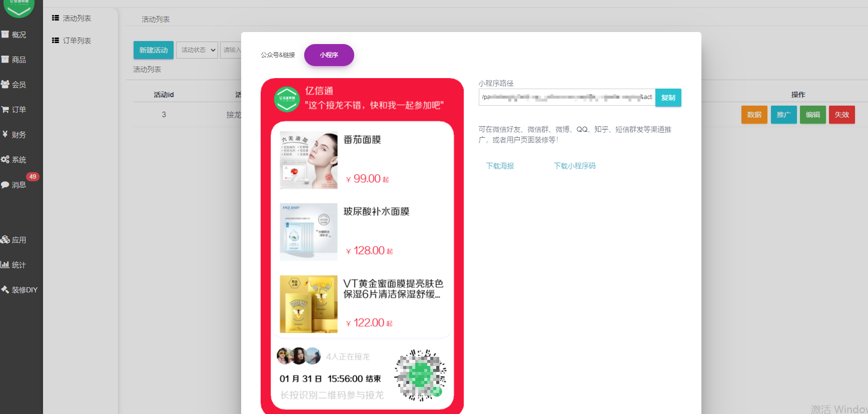Click the 玻尿酸补水面膜 product title
The width and height of the screenshot is (868, 414).
[376, 211]
